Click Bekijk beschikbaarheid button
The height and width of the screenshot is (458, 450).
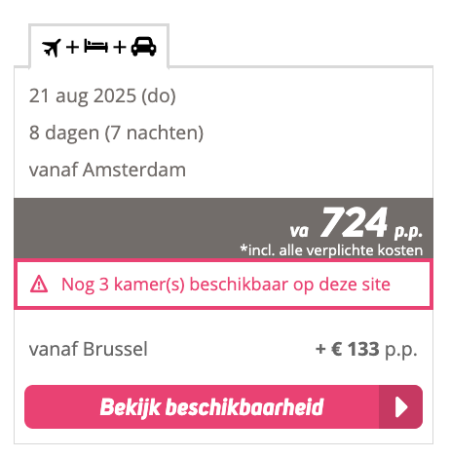tap(224, 407)
